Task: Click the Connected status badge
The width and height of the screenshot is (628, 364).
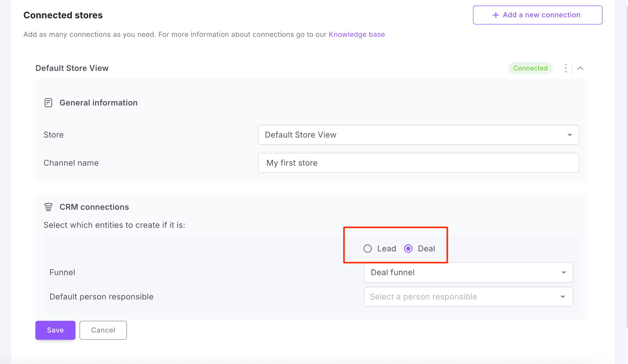Action: 530,68
